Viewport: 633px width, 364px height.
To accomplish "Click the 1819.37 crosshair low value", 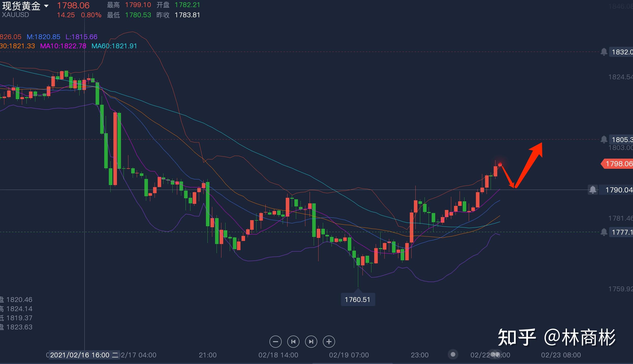I will coord(19,318).
